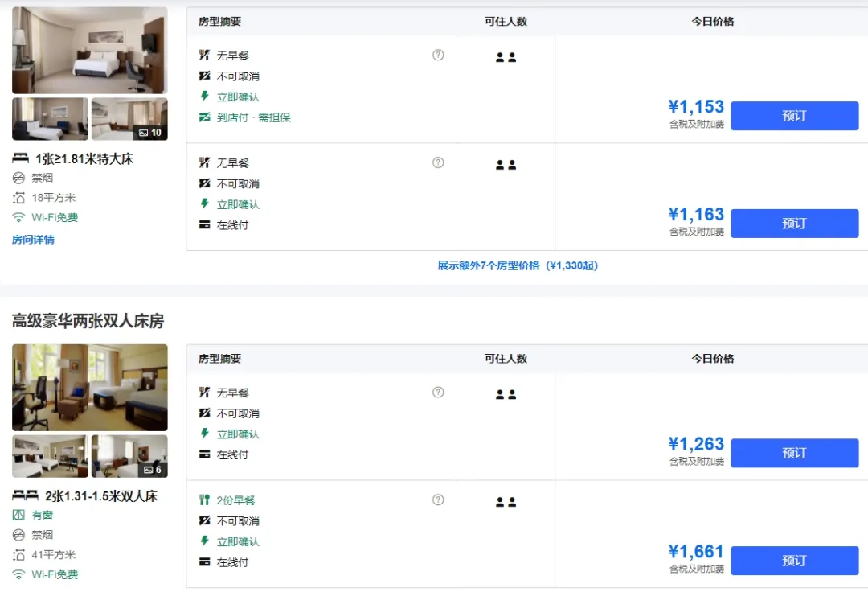The image size is (868, 592).
Task: Click the Wi-Fi免费 icon in first room
Action: tap(18, 218)
